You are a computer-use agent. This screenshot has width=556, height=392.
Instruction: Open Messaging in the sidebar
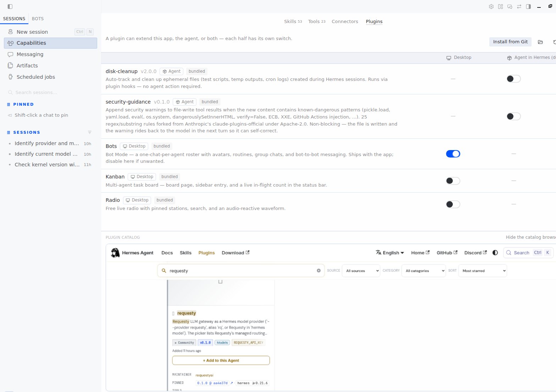[x=50, y=54]
